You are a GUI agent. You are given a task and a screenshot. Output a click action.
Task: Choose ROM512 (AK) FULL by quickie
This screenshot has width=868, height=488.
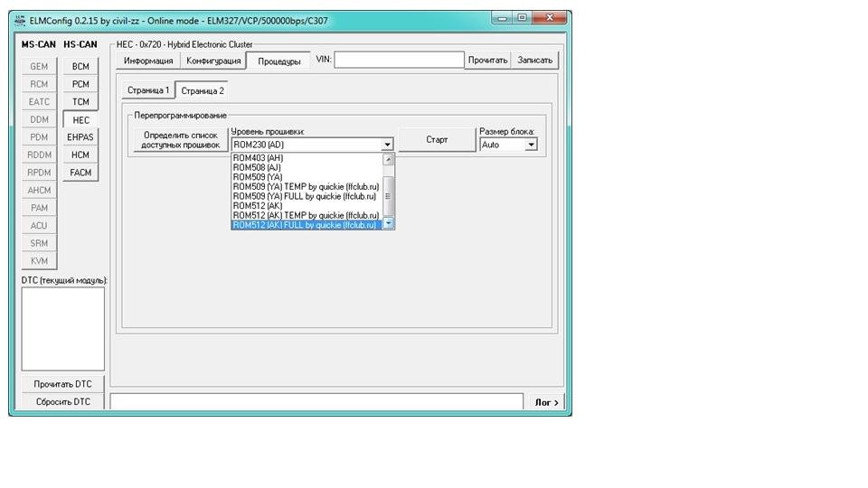[307, 225]
